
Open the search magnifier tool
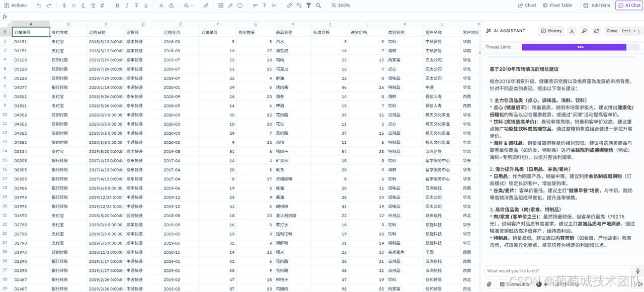click(x=318, y=6)
